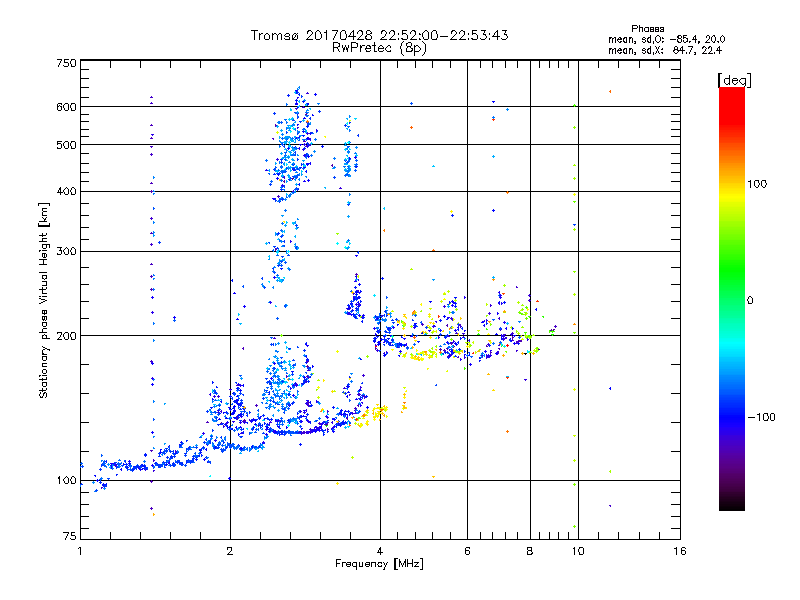This screenshot has width=800, height=600.
Task: Click the y-axis label '100'
Action: click(66, 480)
